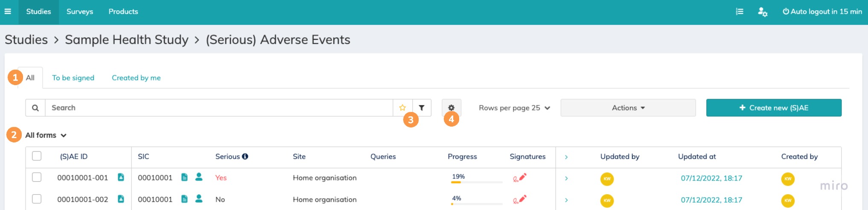Expand the All forms dropdown

pyautogui.click(x=46, y=135)
